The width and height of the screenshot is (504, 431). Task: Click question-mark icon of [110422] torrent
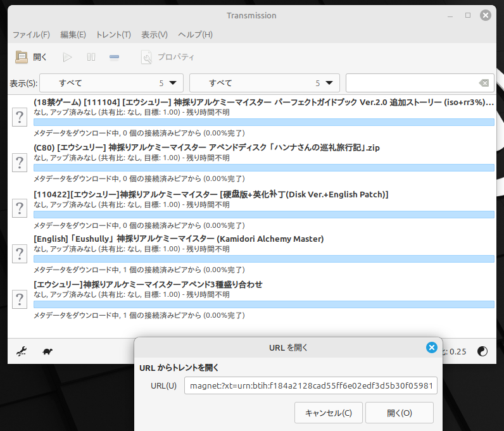tap(20, 208)
